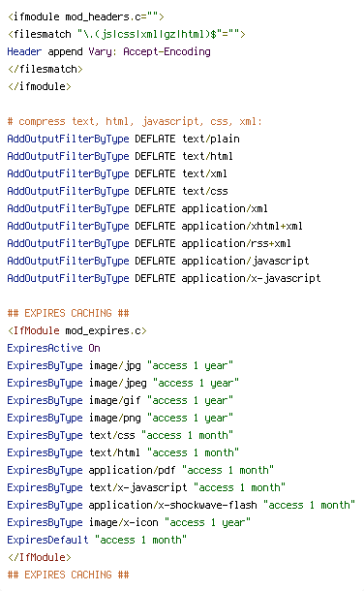Select the filesmatch regex pattern line

pos(127,34)
